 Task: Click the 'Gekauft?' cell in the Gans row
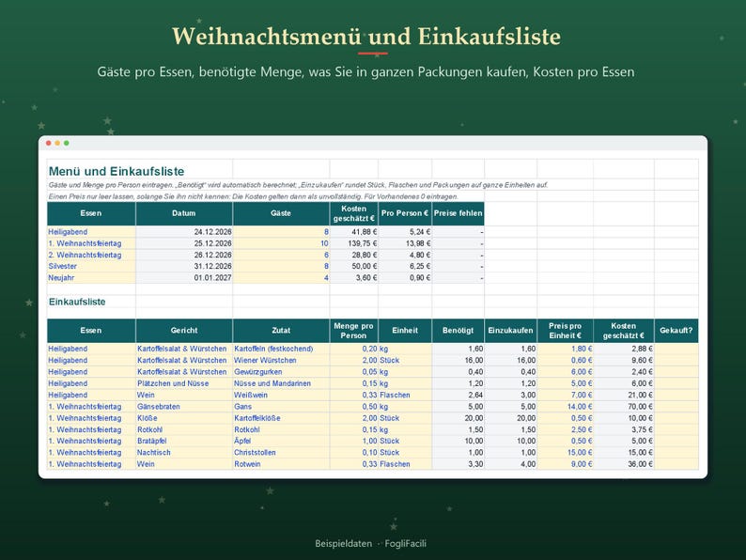click(676, 406)
